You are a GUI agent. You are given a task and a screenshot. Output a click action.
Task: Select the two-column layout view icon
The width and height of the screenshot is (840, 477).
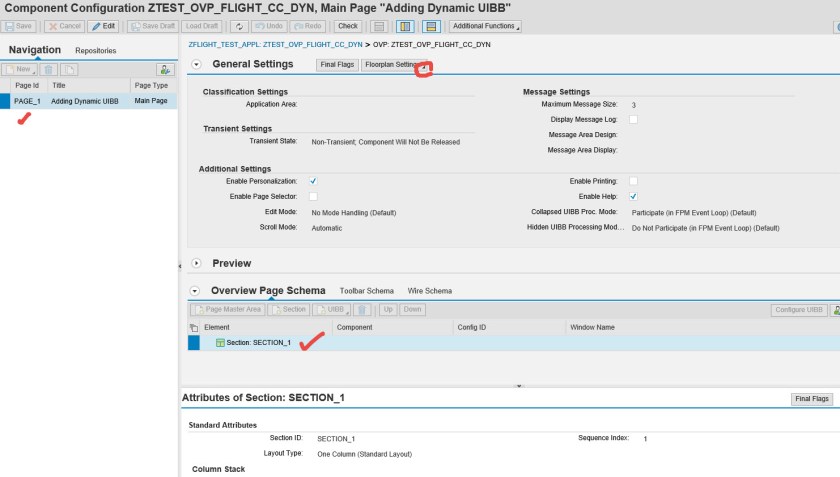tap(406, 26)
